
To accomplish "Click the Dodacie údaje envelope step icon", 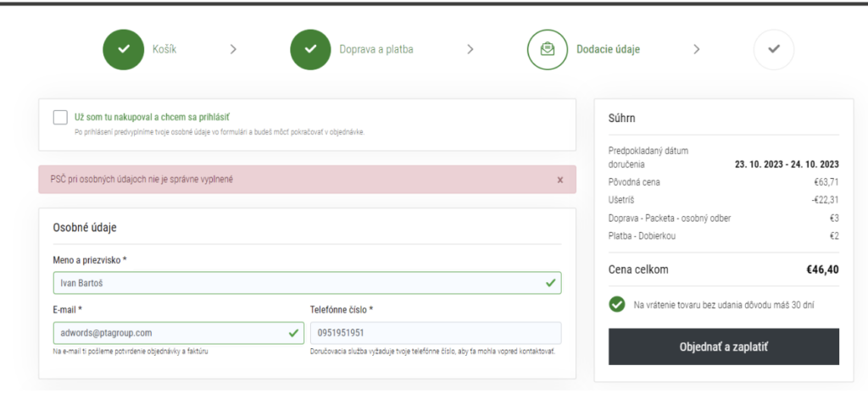I will coord(548,49).
